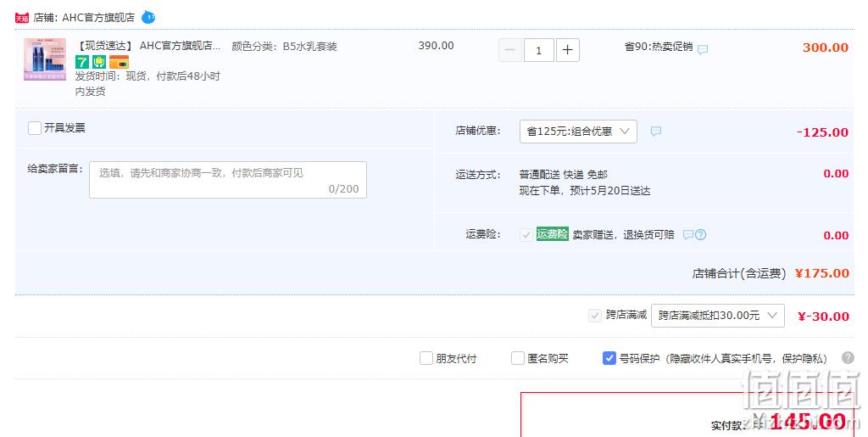
Task: Decrease quantity with the minus button
Action: pyautogui.click(x=509, y=50)
